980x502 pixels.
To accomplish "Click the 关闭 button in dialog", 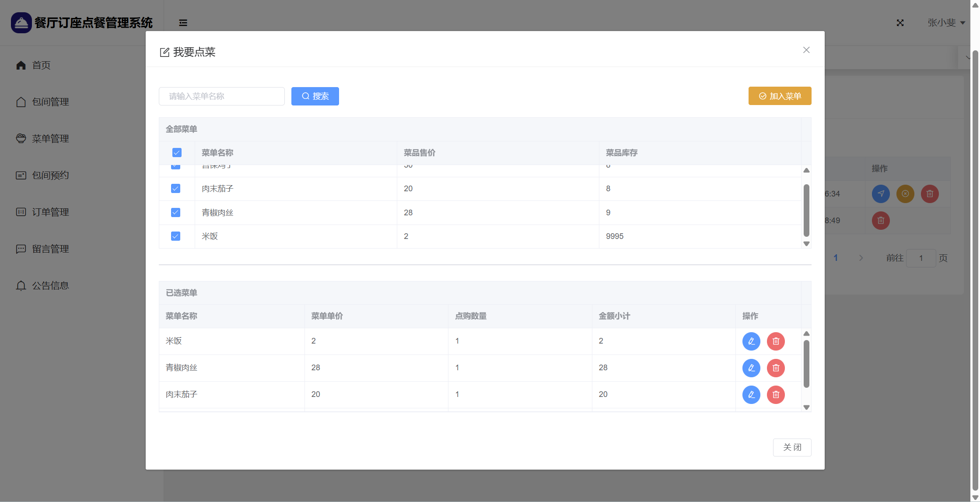I will coord(792,447).
